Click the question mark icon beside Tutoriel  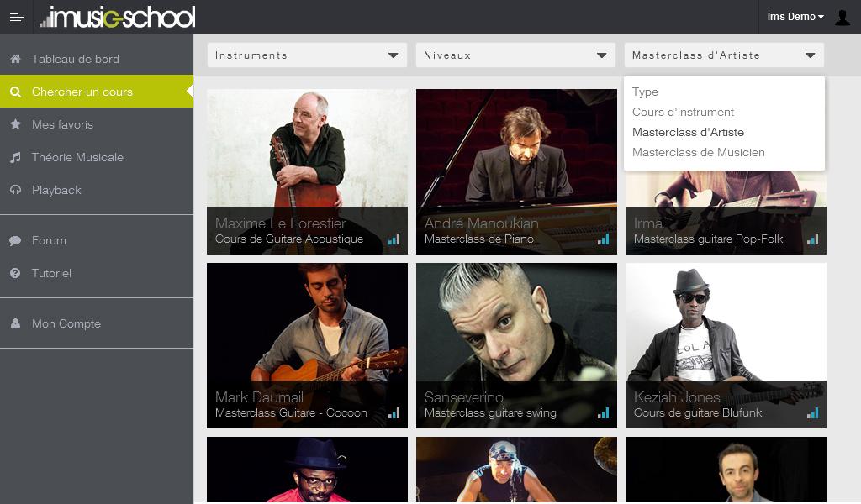[15, 273]
